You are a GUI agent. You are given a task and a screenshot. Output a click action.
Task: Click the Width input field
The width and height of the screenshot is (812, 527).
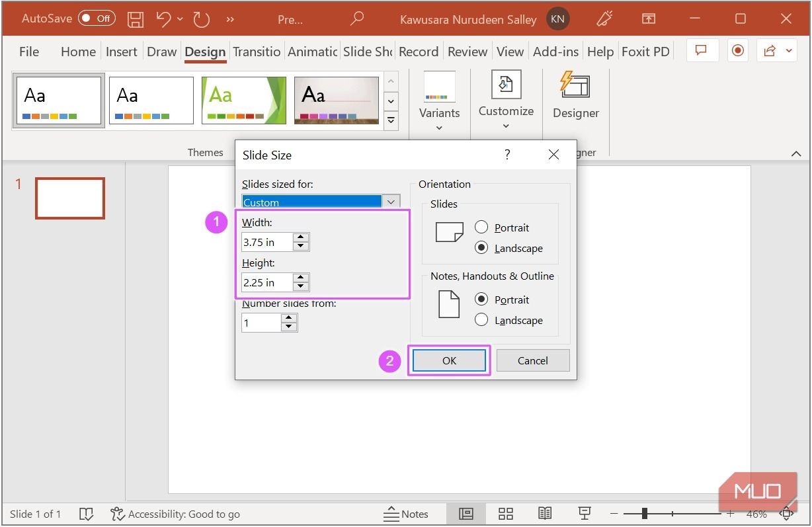[267, 242]
